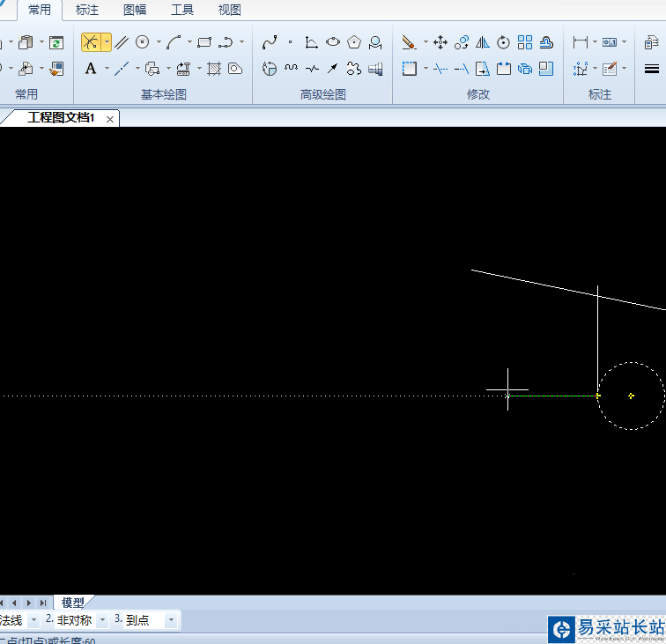This screenshot has width=666, height=644.
Task: Select the Extend tool
Action: pos(462,69)
